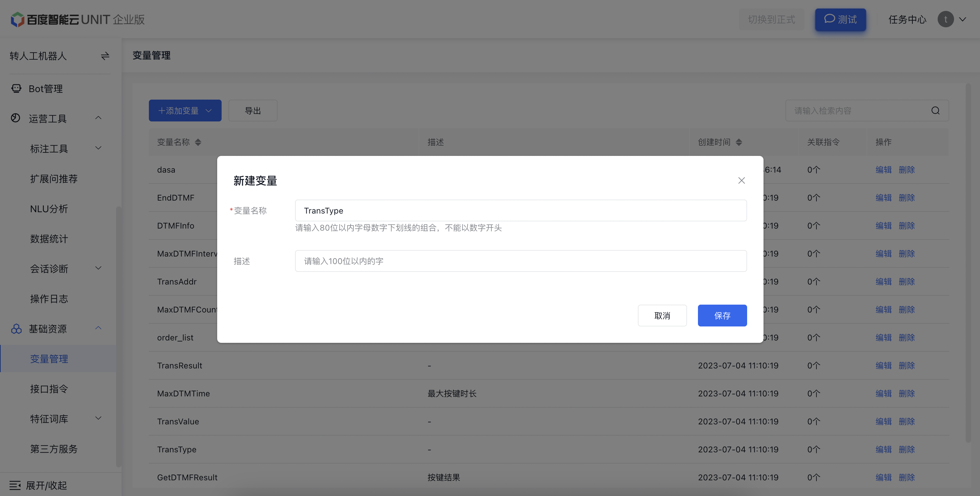Viewport: 980px width, 496px height.
Task: Click the 请输入检索内容 search box
Action: tap(867, 111)
